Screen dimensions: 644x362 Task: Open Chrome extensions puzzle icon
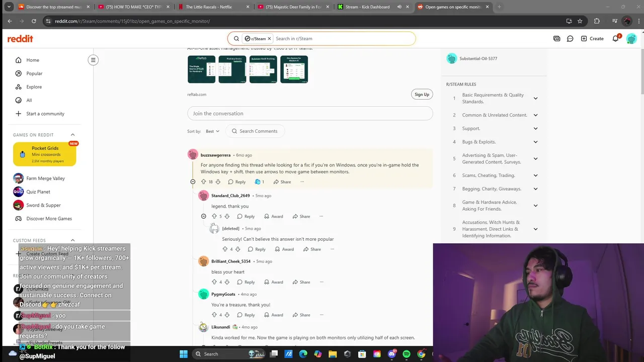click(x=597, y=21)
